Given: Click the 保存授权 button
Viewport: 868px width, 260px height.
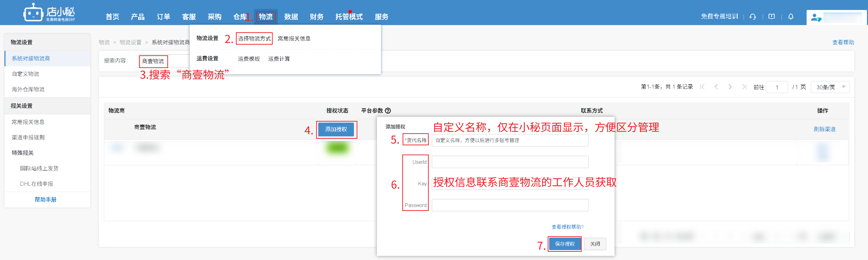Looking at the screenshot, I should click(x=565, y=244).
